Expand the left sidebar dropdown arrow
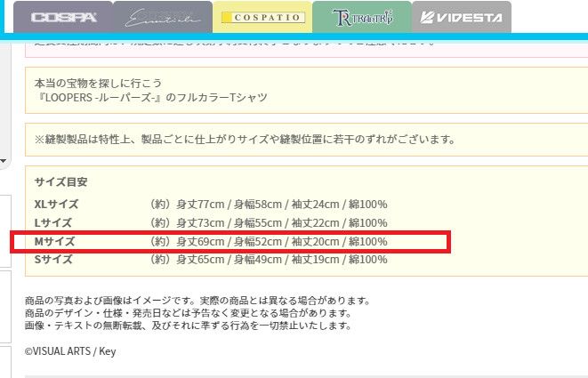This screenshot has width=588, height=378. tap(4, 161)
